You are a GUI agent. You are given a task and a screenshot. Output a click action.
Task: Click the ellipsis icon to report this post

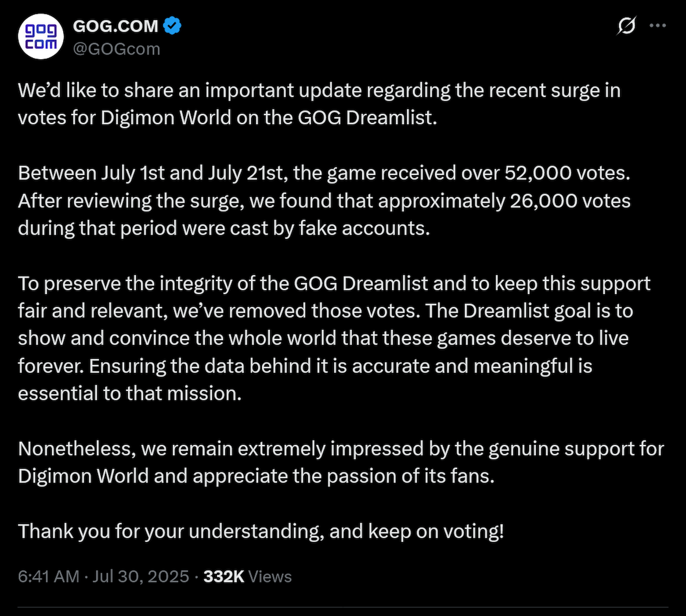(658, 25)
